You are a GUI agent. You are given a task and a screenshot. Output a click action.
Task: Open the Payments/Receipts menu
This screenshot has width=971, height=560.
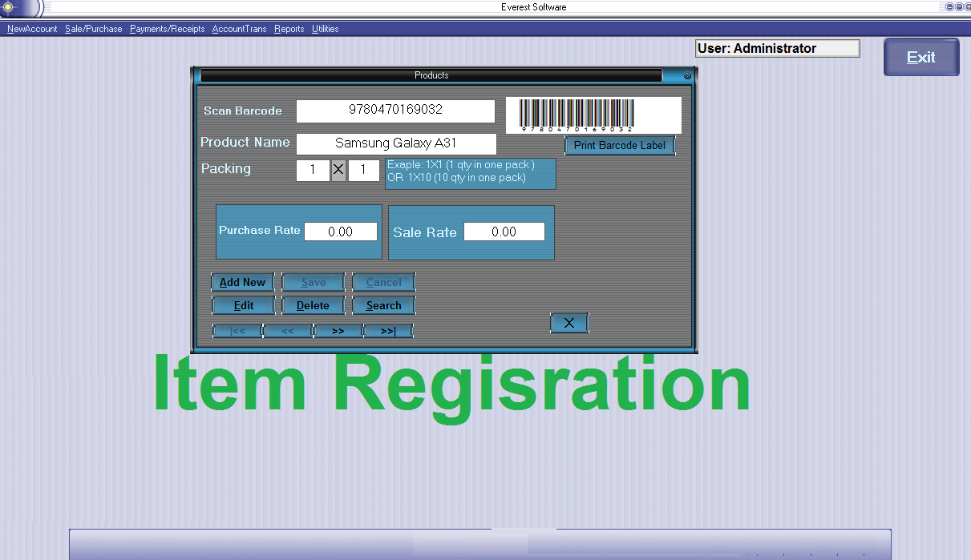pyautogui.click(x=168, y=29)
